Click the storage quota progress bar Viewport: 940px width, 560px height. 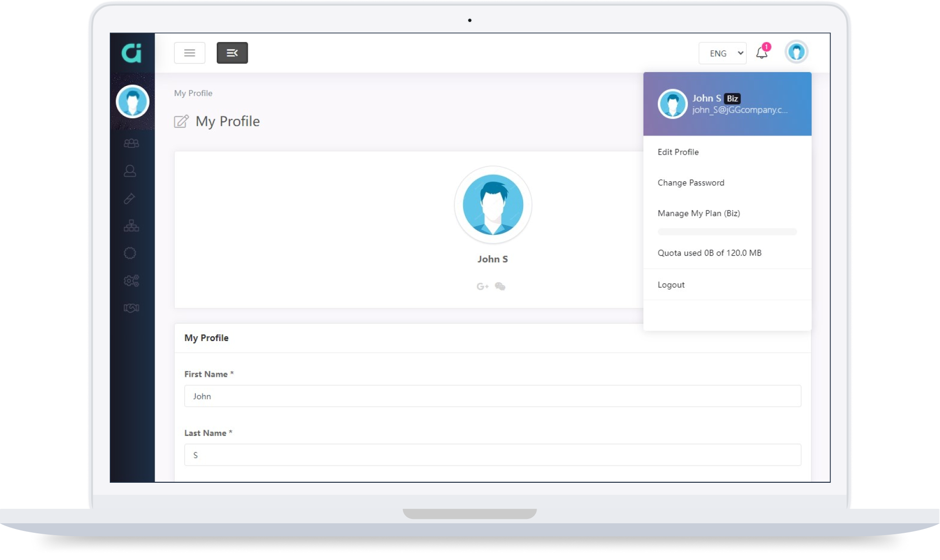727,232
